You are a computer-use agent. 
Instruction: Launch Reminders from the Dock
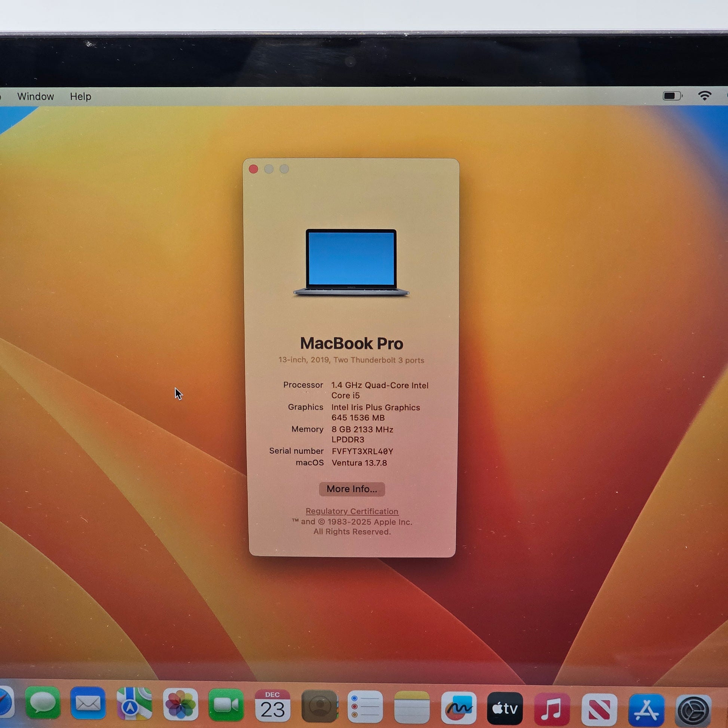(x=365, y=707)
